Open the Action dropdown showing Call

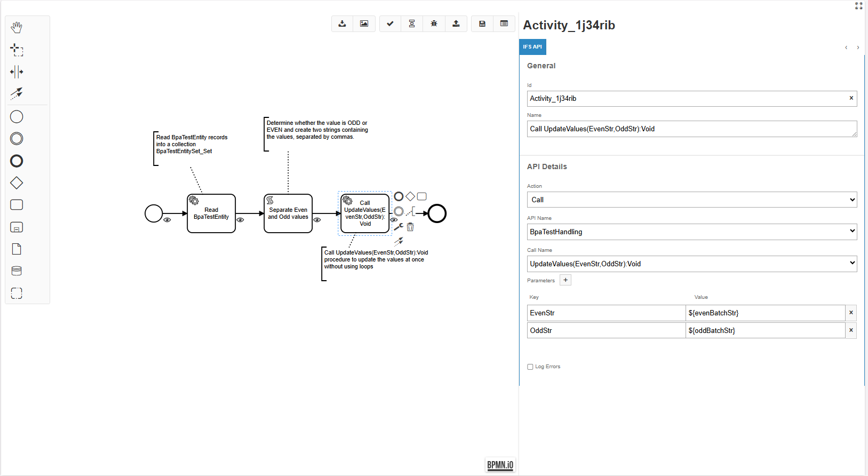[692, 200]
